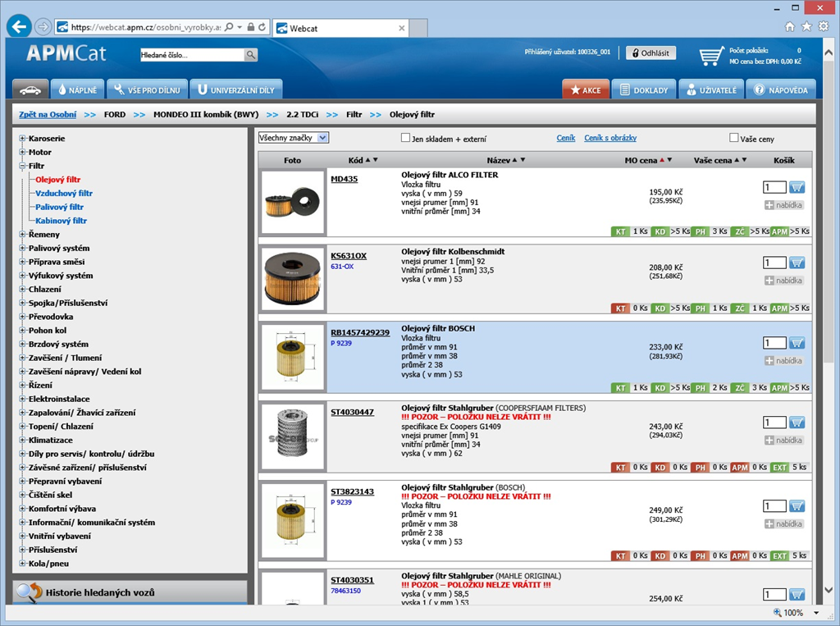Follow the Zpět na Osobní link

48,114
